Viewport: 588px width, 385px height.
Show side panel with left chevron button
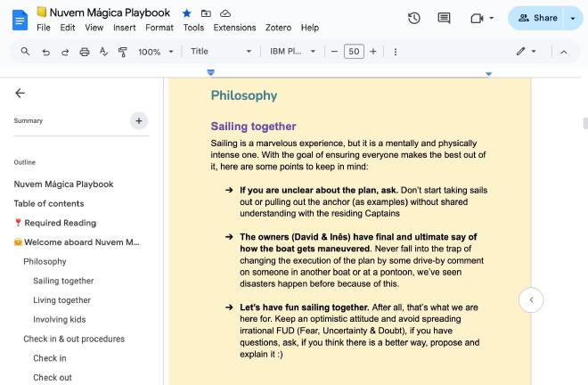click(531, 299)
